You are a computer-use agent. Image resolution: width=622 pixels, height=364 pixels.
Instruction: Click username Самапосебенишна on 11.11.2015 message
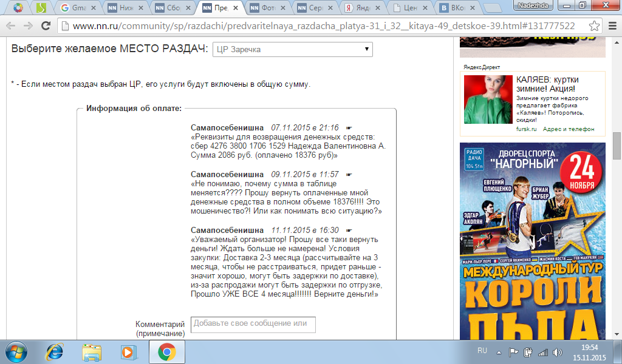coord(227,230)
